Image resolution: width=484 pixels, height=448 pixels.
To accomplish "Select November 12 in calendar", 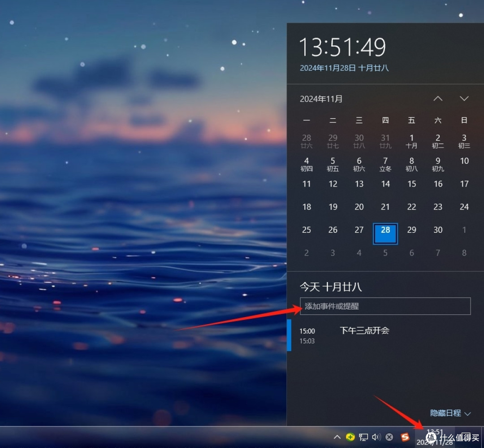I will coord(333,184).
